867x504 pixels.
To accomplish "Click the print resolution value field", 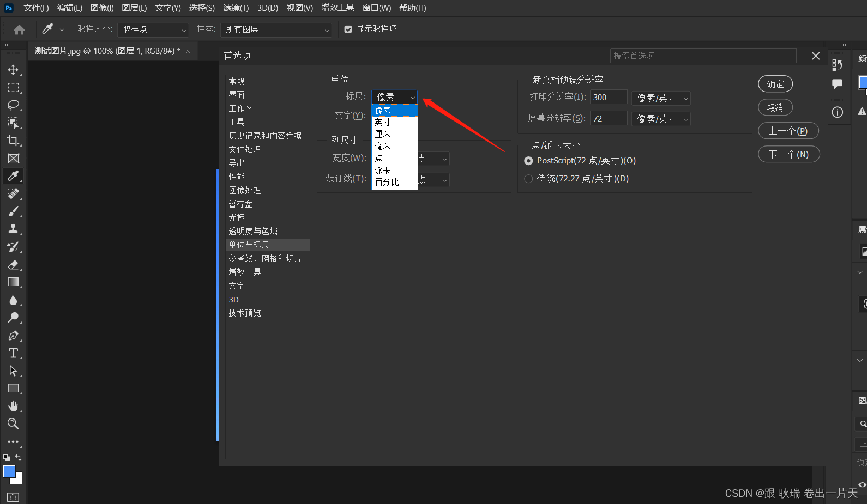I will point(609,98).
